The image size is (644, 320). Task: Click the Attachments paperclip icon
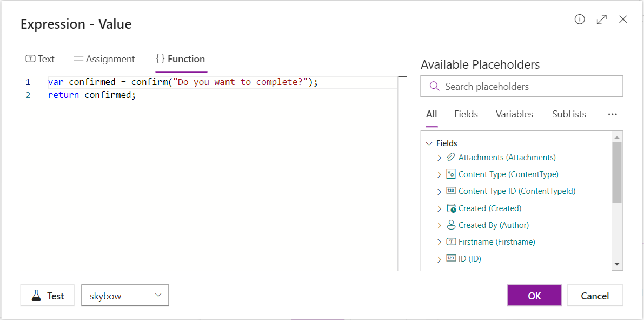(451, 157)
